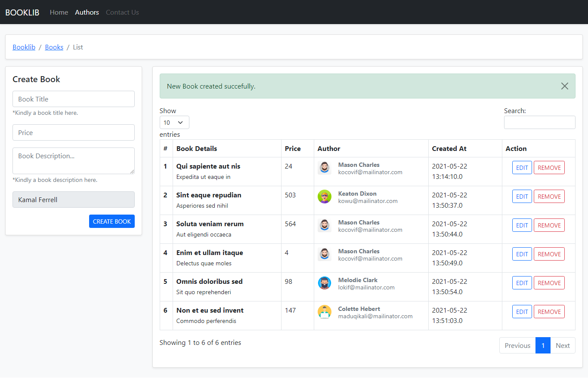
Task: Click Mason Charles avatar in row 1
Action: click(x=325, y=168)
